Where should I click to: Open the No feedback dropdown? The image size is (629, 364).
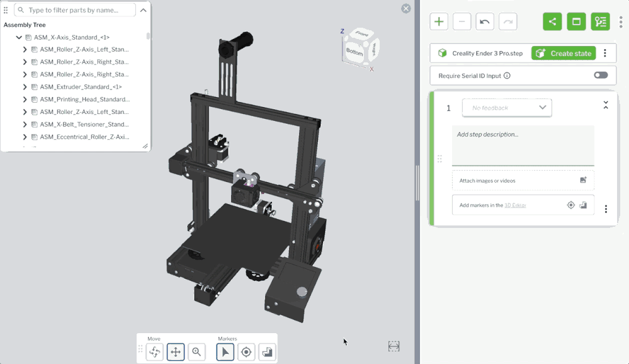(507, 108)
